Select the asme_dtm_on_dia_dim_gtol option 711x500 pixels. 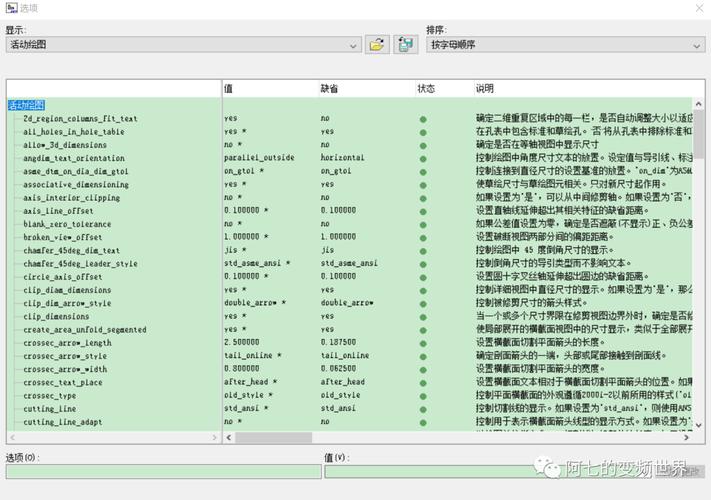[x=76, y=171]
